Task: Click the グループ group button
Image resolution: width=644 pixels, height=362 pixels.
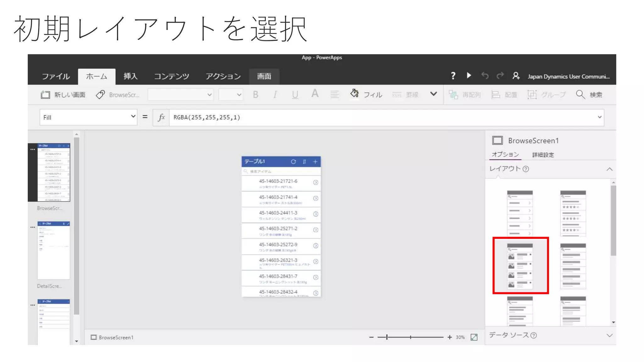Action: [x=547, y=95]
